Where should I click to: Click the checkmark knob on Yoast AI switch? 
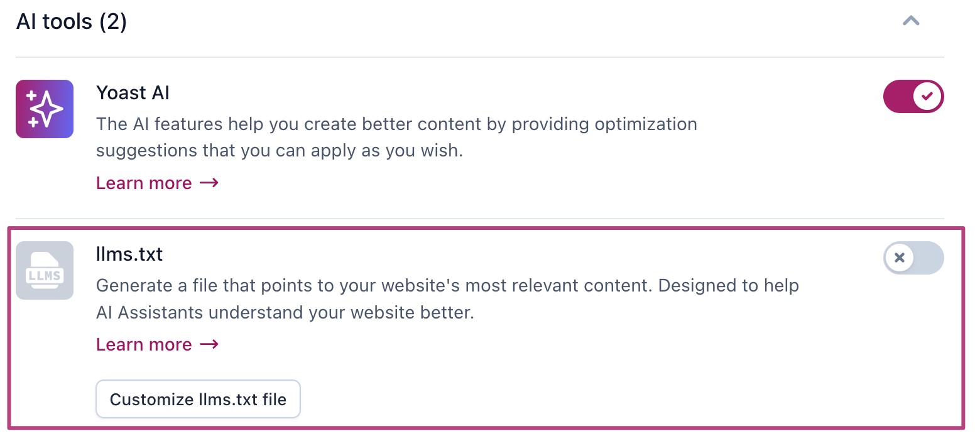[x=927, y=96]
